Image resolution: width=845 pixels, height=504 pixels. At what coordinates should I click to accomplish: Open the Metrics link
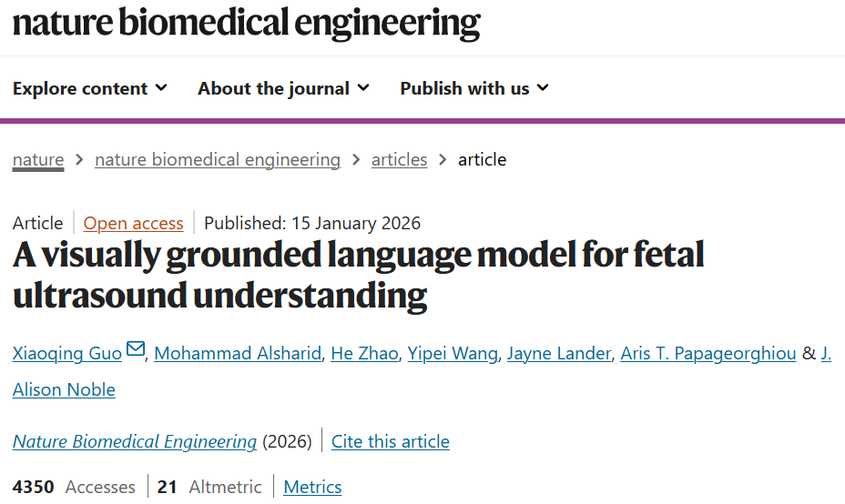[312, 488]
